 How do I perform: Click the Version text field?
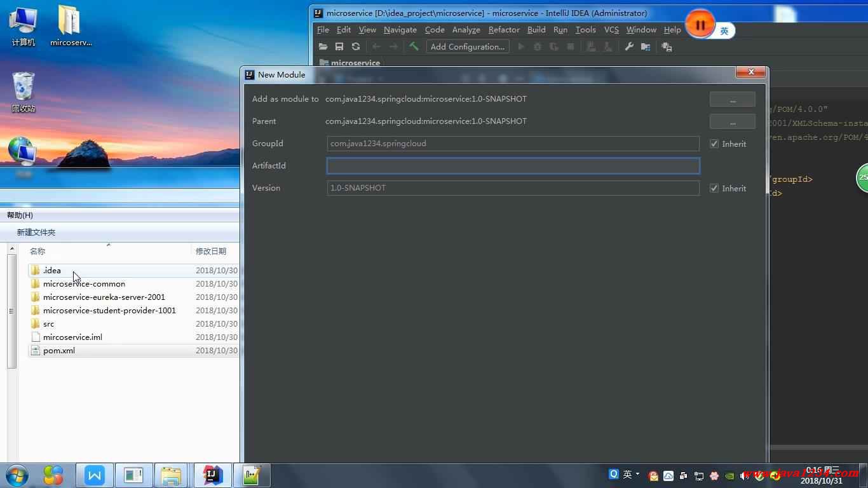pos(513,188)
